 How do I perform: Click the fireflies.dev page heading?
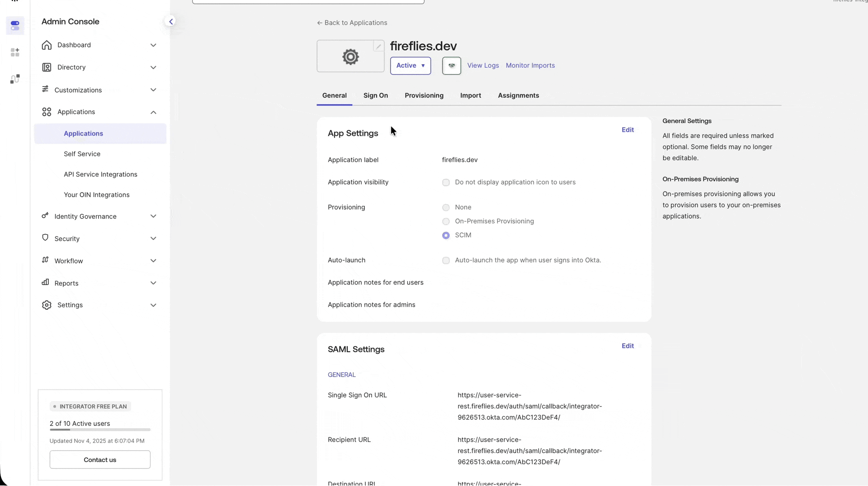point(423,46)
